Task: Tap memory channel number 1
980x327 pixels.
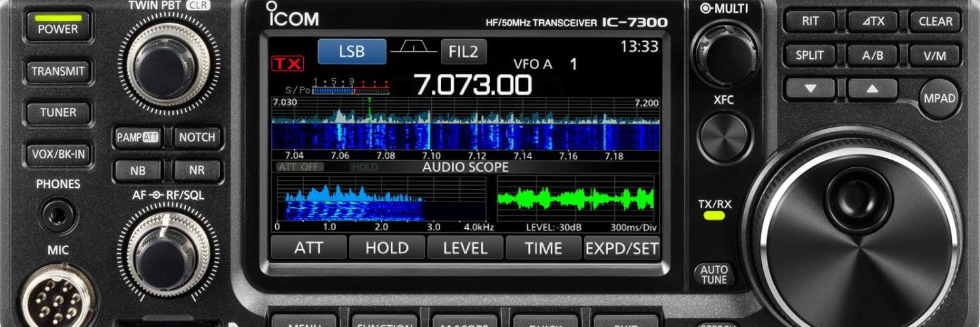Action: [573, 64]
